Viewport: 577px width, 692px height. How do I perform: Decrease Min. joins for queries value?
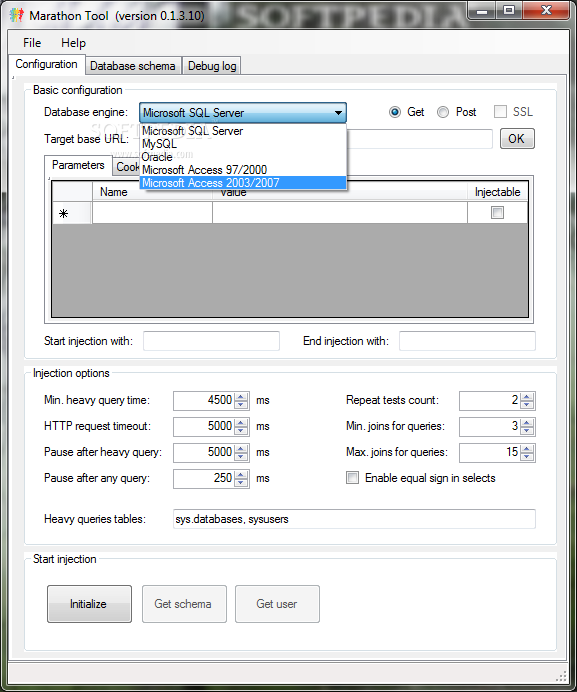click(x=527, y=431)
